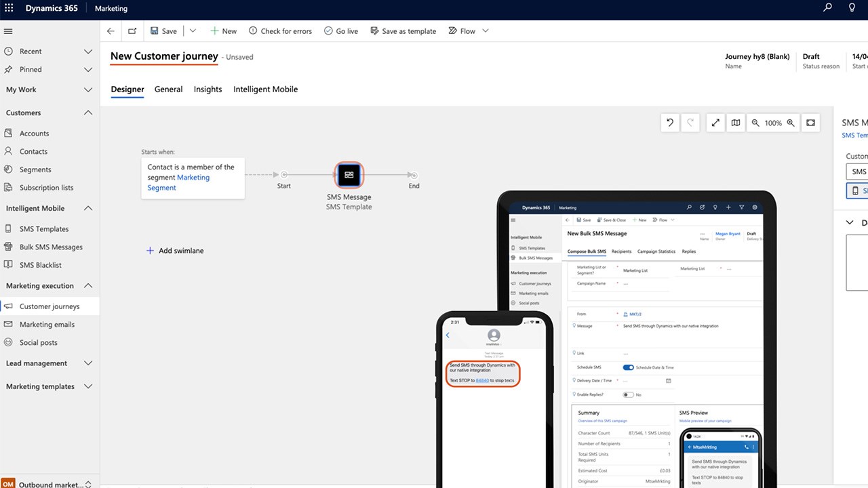Click the Dynamics 365 title
The image size is (868, 488).
tap(52, 9)
